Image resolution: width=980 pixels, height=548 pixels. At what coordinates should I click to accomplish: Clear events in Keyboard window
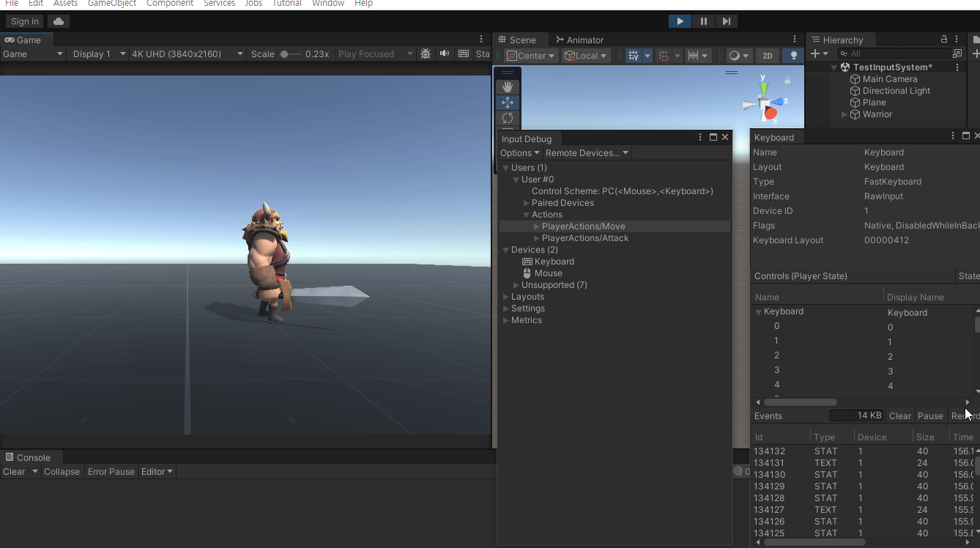pos(900,416)
